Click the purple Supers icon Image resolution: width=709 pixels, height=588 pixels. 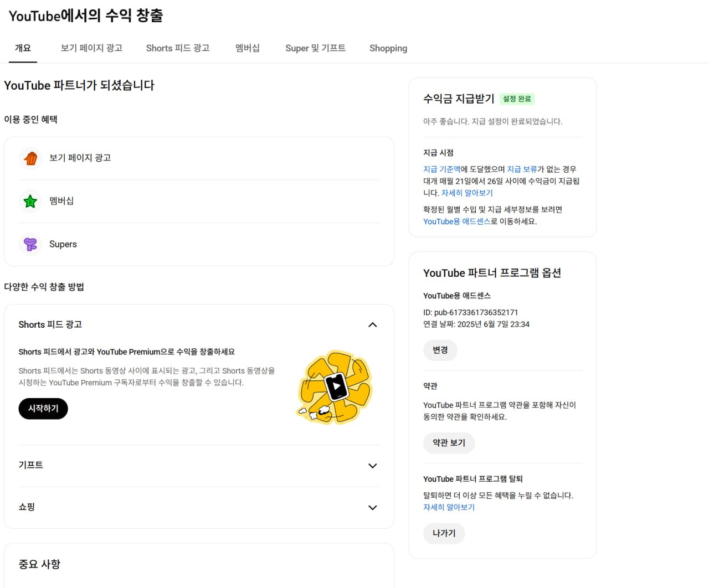pyautogui.click(x=30, y=244)
